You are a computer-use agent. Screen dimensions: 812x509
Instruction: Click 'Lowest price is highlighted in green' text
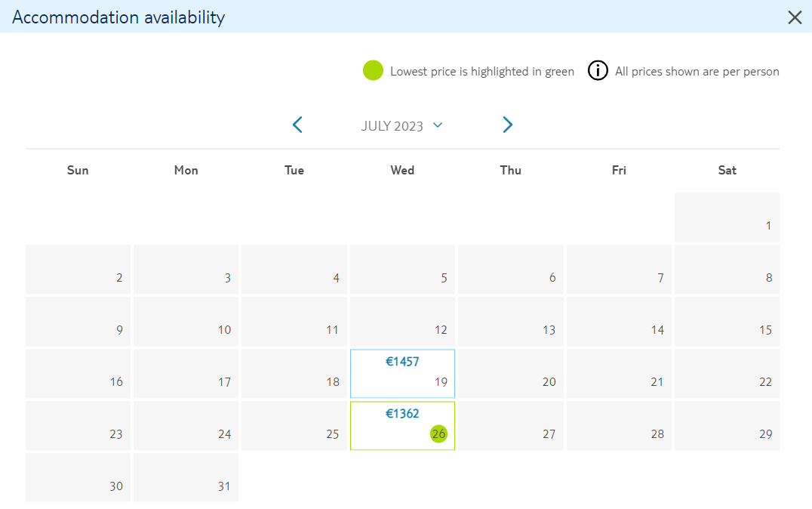pos(482,71)
